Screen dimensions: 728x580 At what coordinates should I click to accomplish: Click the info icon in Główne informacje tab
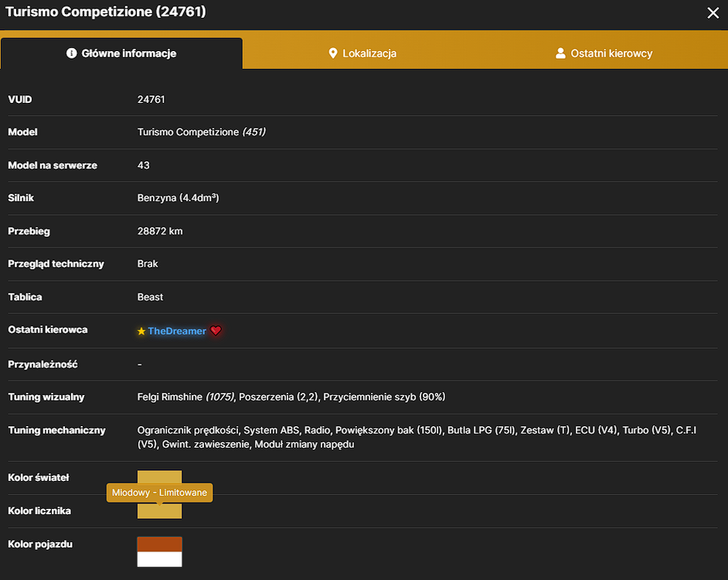click(72, 53)
